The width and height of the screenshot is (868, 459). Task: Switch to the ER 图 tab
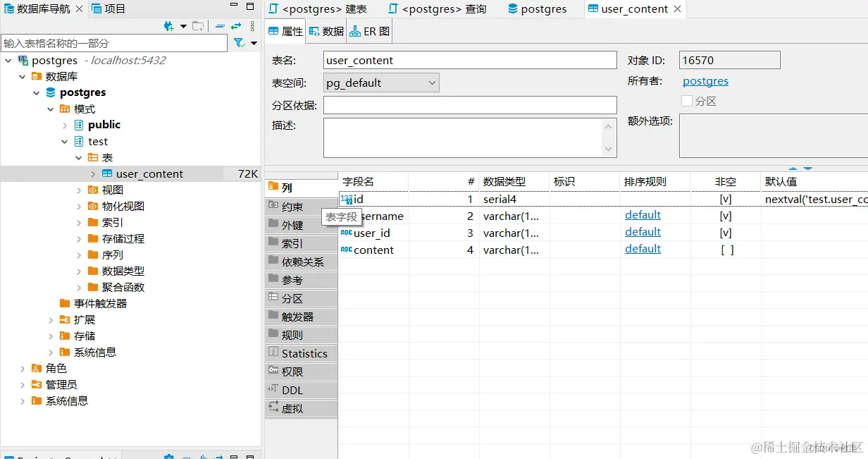pos(369,31)
